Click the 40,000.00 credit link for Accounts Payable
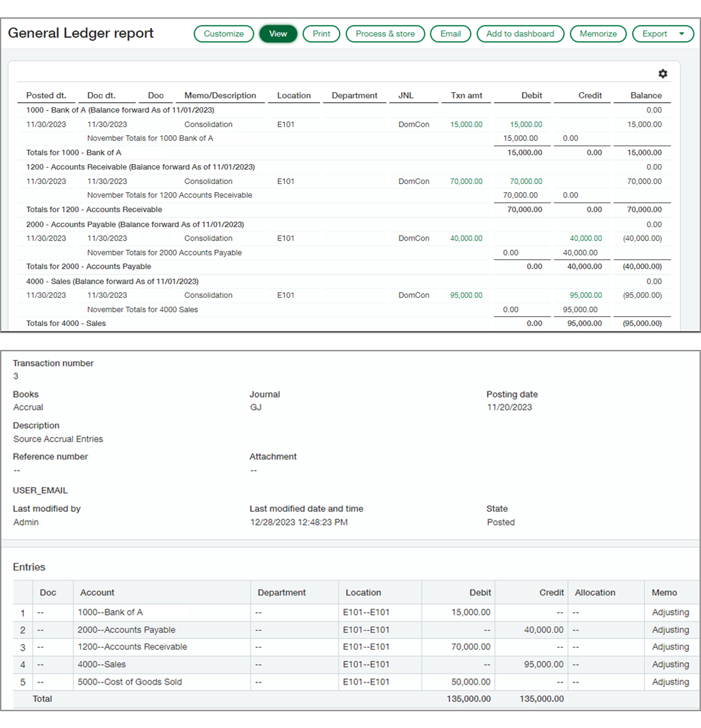Screen dimensions: 701x728 [586, 238]
